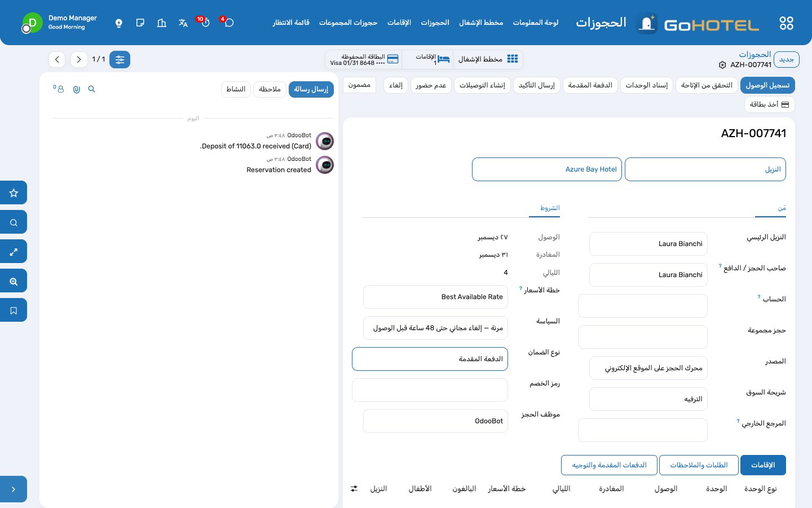Viewport: 812px width, 508px height.
Task: Click the zoom magnifier sidebar button
Action: [x=14, y=281]
